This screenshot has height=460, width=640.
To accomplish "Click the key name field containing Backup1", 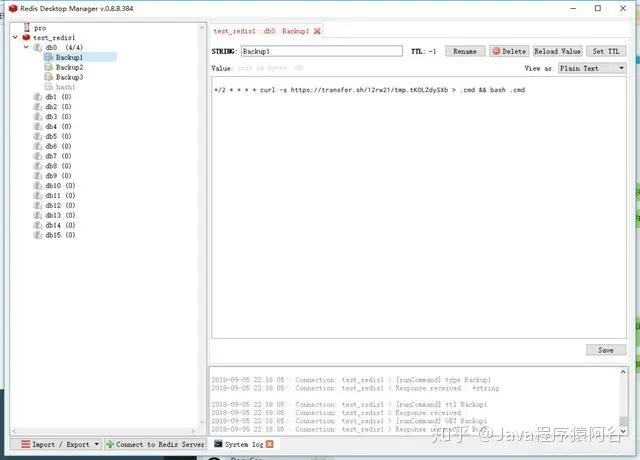I will pos(322,51).
